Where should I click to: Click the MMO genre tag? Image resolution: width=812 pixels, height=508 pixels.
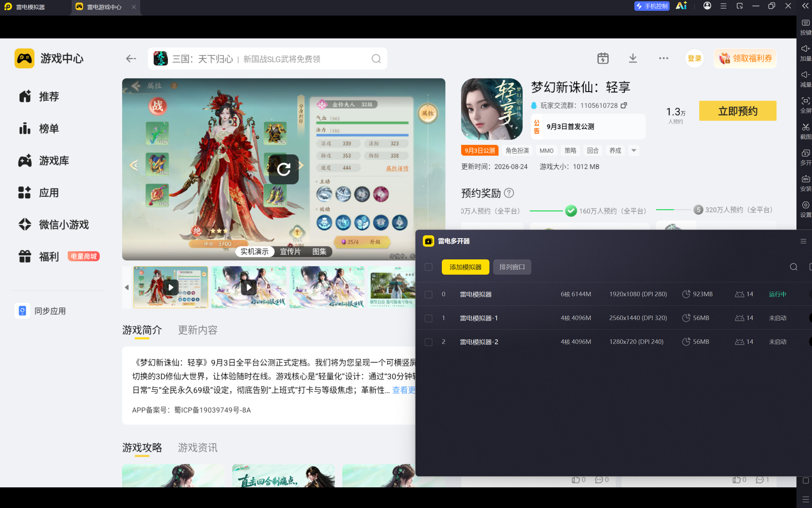pyautogui.click(x=546, y=150)
